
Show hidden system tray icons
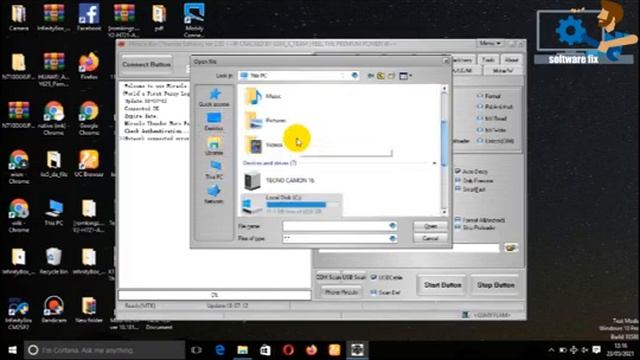click(551, 350)
